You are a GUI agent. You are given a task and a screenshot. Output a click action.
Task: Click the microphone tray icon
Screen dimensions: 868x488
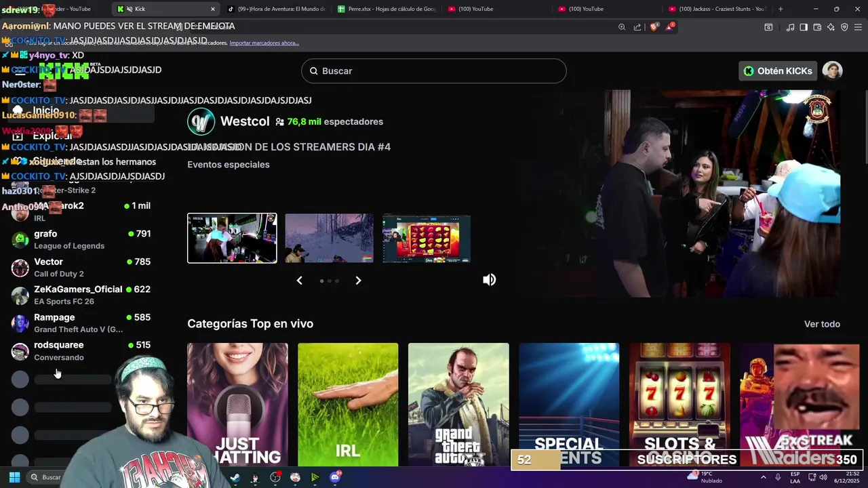778,477
